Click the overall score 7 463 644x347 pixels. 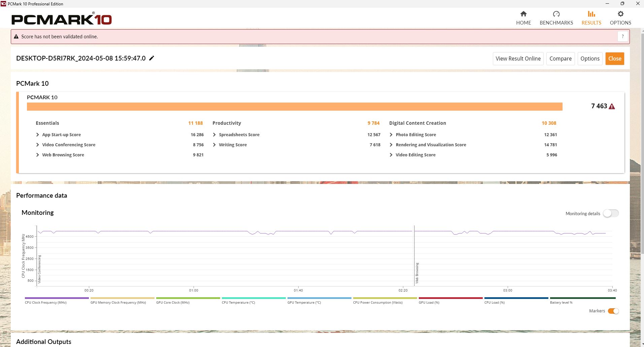[599, 106]
